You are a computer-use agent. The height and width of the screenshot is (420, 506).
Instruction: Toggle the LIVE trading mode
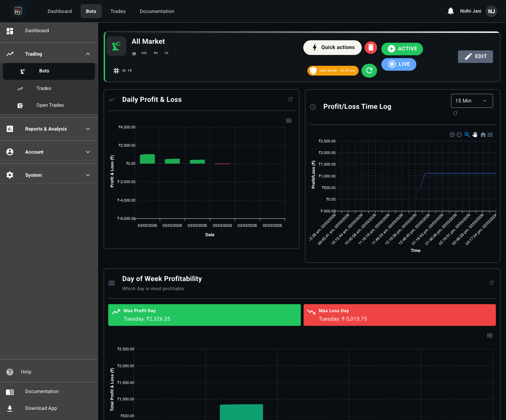[398, 64]
